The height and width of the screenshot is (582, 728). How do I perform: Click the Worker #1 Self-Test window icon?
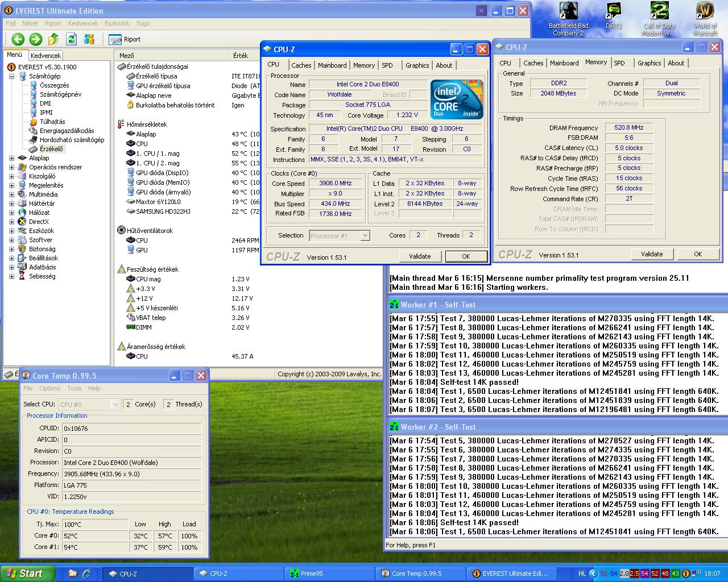(x=394, y=305)
